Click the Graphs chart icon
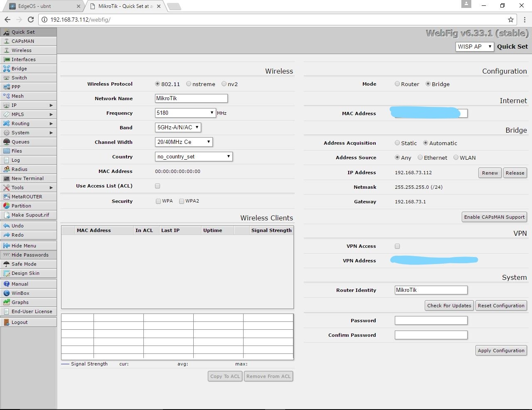 6,302
